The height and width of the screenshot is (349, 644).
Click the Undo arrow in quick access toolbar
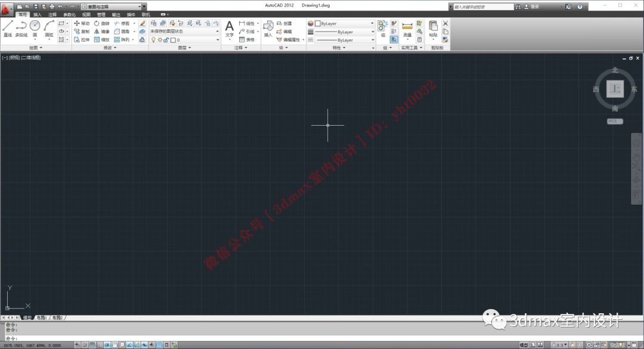[x=60, y=7]
